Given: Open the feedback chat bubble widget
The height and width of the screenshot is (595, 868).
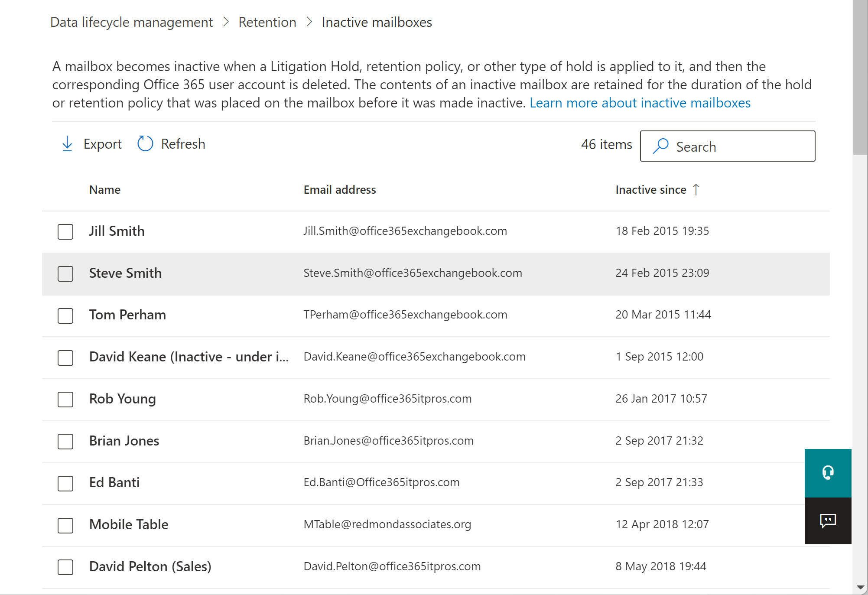Looking at the screenshot, I should [828, 520].
